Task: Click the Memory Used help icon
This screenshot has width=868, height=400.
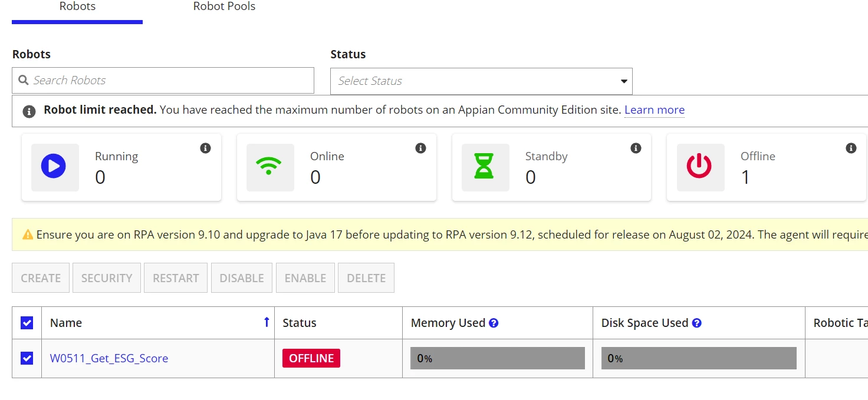Action: point(494,323)
